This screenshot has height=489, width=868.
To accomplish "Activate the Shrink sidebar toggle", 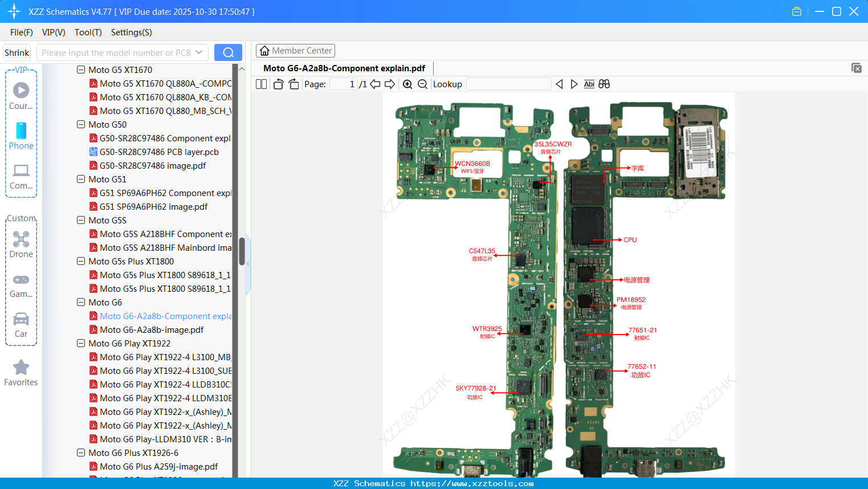I will pos(17,52).
